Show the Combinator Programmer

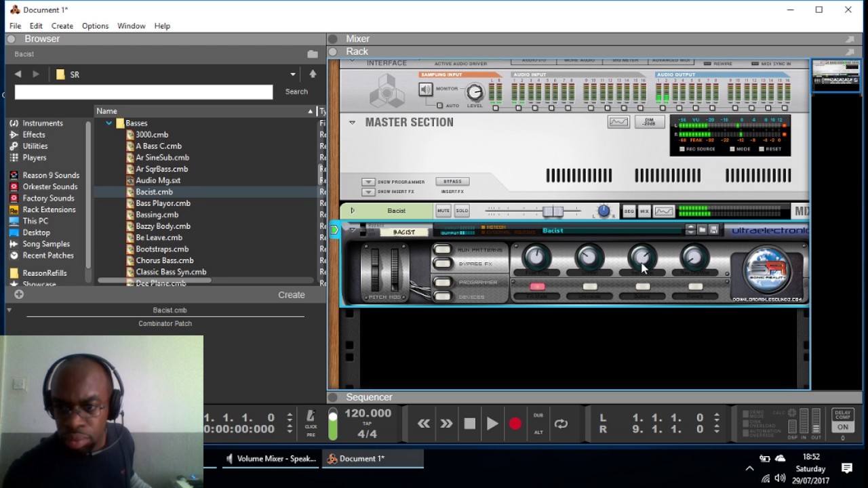click(443, 282)
